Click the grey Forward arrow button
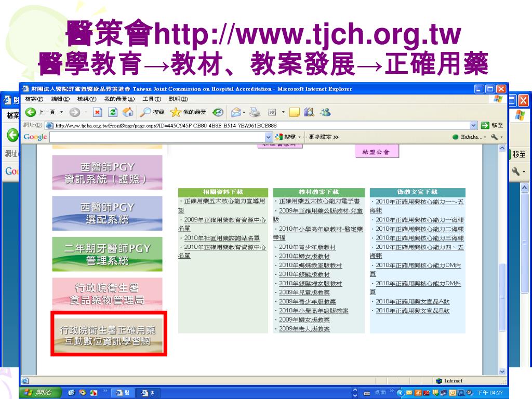532x399 pixels. click(75, 112)
